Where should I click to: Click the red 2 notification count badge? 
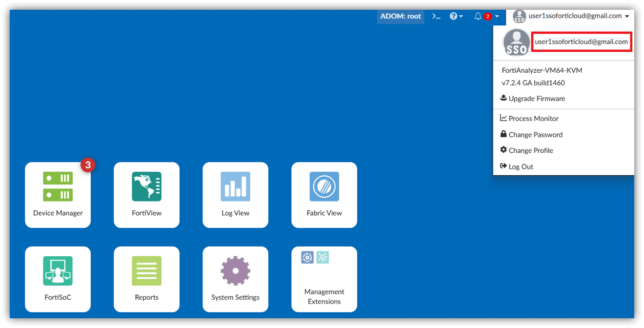(x=487, y=17)
